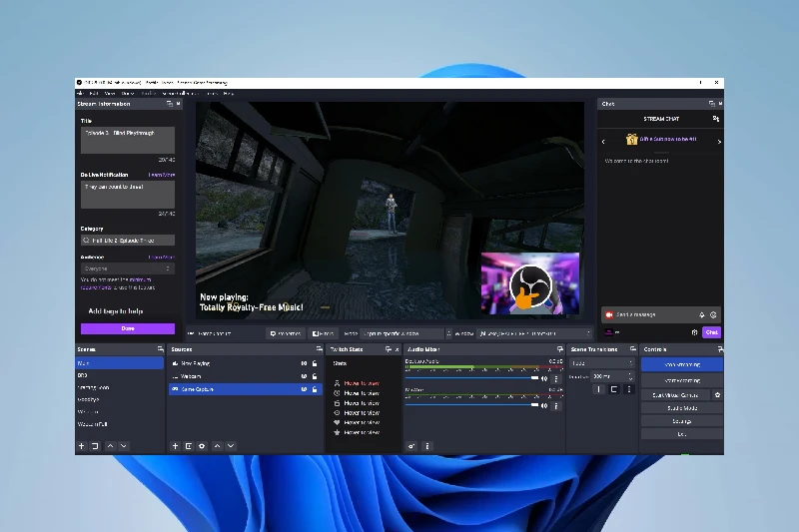This screenshot has height=532, width=799.
Task: Float the Sources dock with its header icon
Action: click(319, 349)
